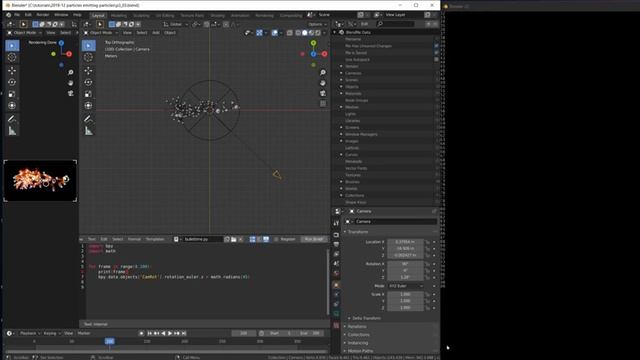The width and height of the screenshot is (640, 360).
Task: Open the Object properties orange tab icon
Action: [336, 284]
